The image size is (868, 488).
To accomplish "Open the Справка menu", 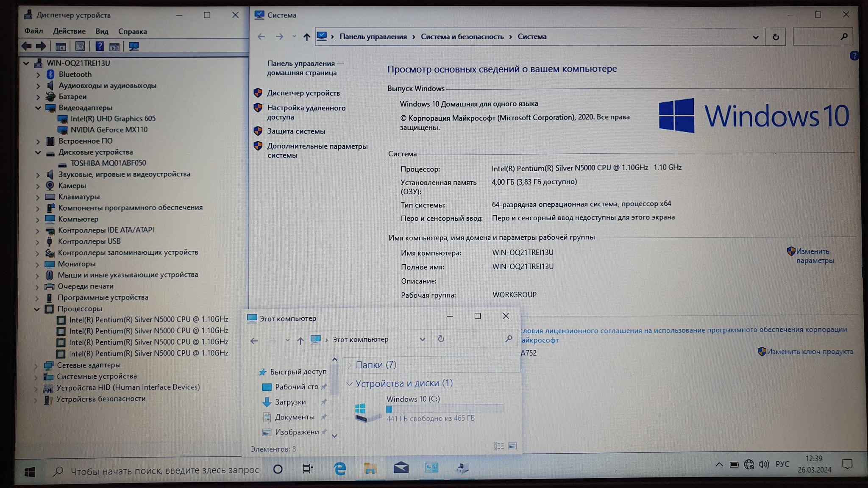I will [x=132, y=31].
